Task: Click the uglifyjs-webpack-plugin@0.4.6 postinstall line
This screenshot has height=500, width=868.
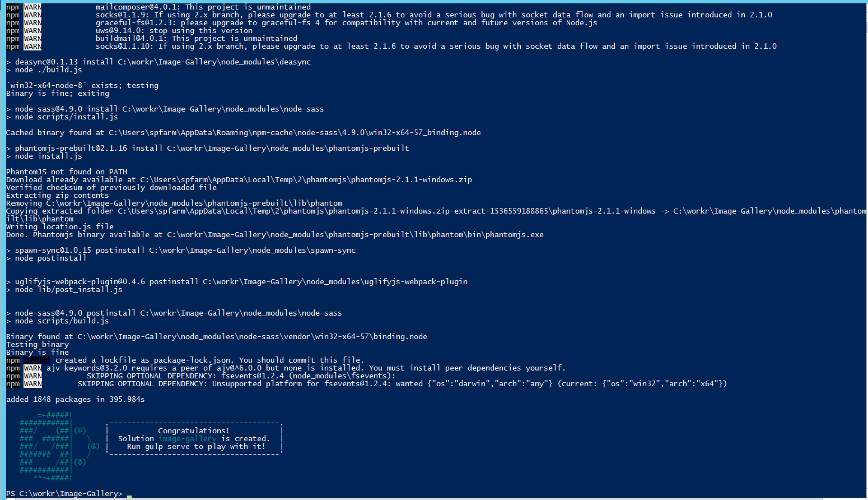Action: 237,281
